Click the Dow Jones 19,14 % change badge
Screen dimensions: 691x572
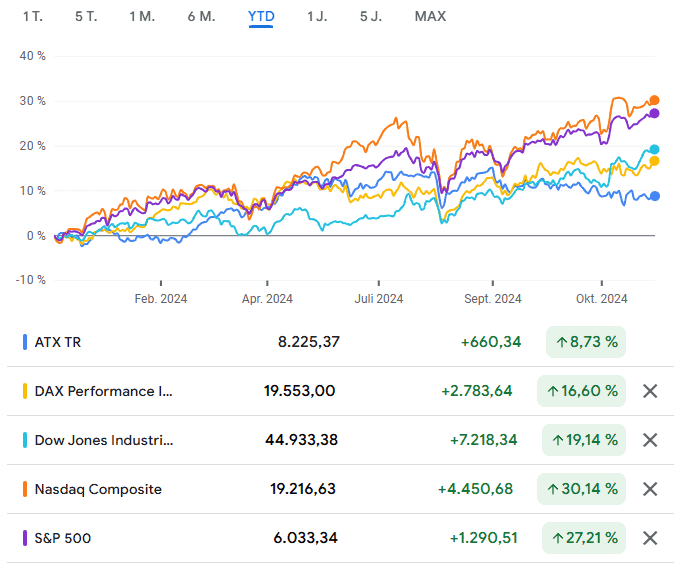click(x=584, y=440)
